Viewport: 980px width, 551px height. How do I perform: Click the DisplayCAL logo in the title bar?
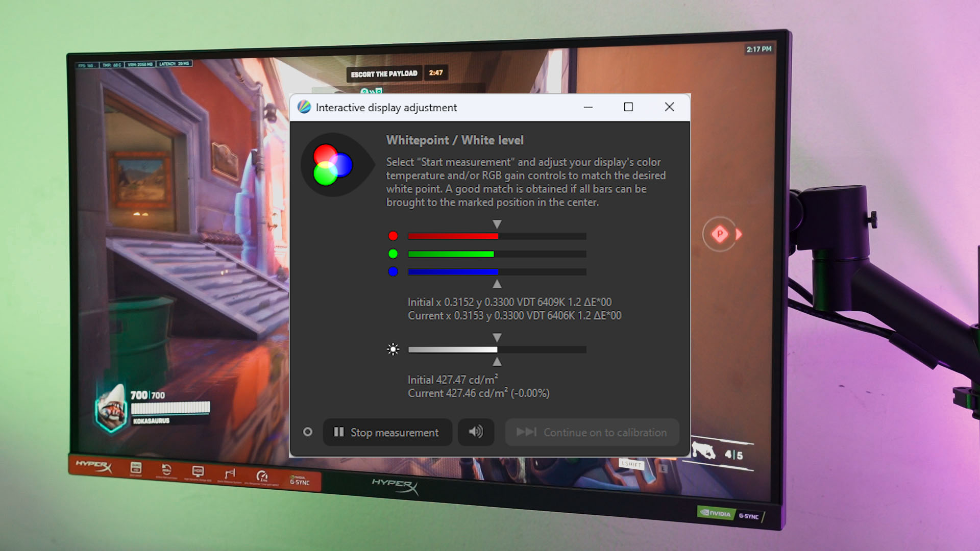pyautogui.click(x=304, y=107)
